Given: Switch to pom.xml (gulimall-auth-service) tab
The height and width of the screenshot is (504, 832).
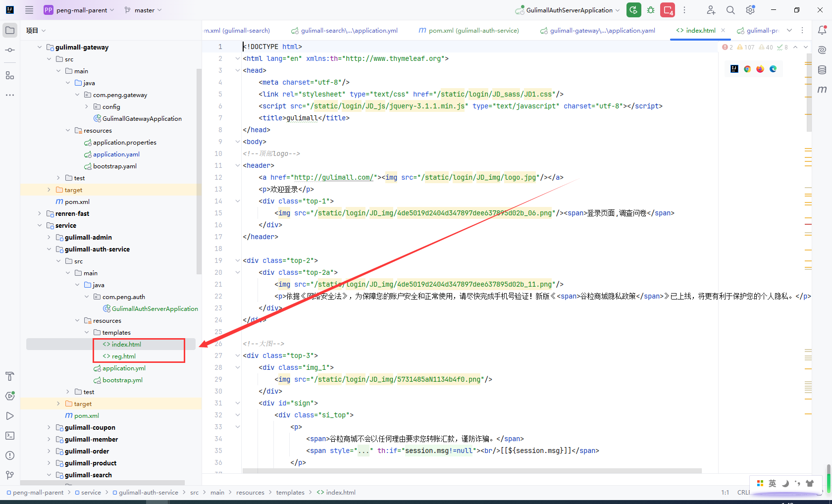Looking at the screenshot, I should coord(469,30).
